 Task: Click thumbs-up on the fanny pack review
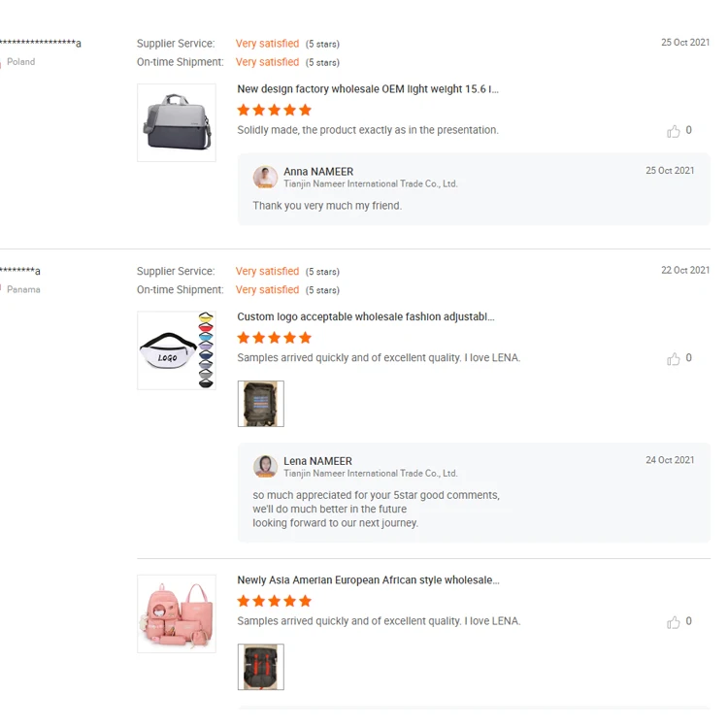674,359
